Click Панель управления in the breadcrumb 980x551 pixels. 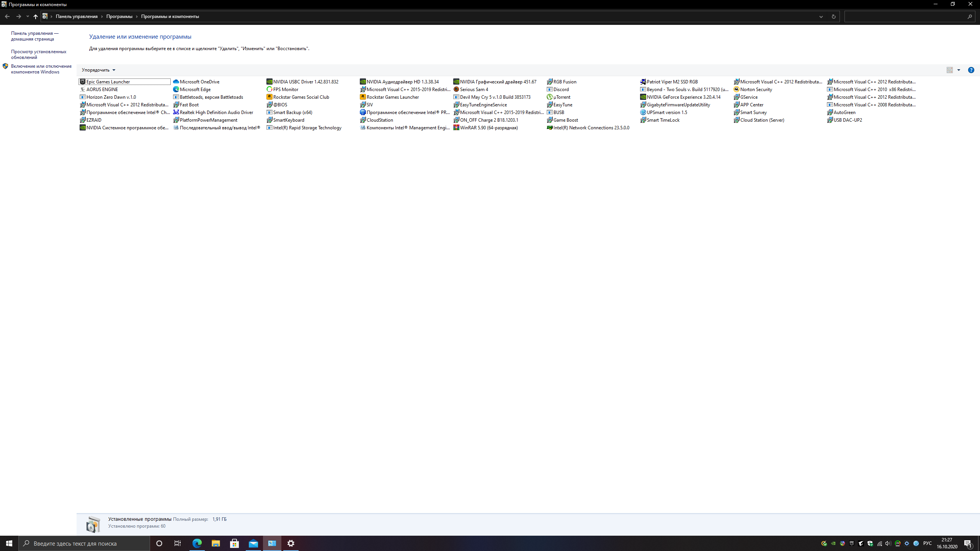[x=77, y=16]
